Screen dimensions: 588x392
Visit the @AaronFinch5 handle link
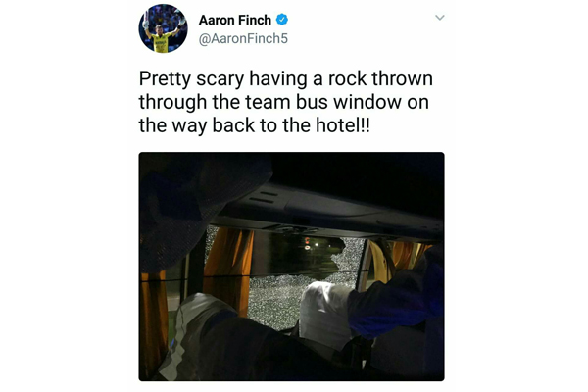click(x=243, y=38)
